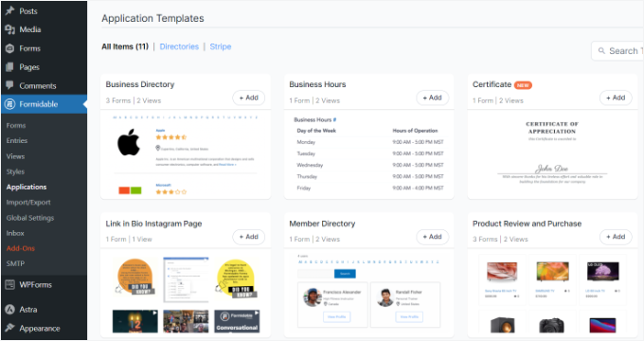Open the SMTP submenu

tap(15, 263)
